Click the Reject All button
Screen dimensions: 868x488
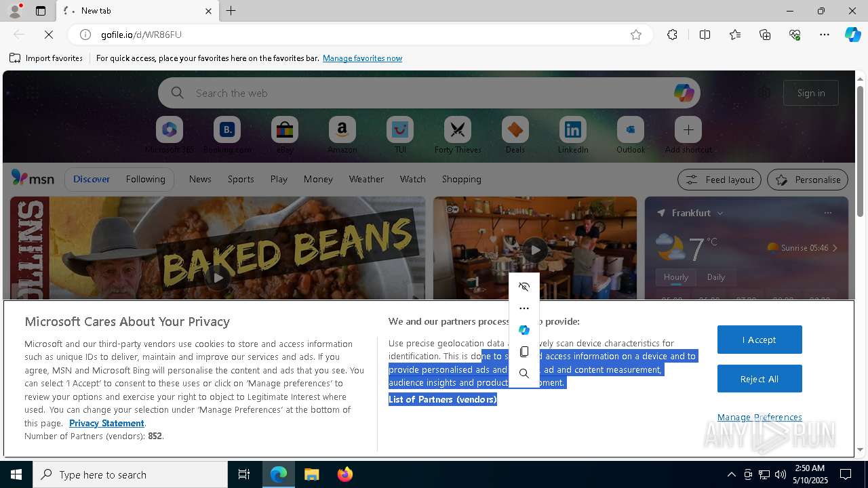pyautogui.click(x=759, y=379)
